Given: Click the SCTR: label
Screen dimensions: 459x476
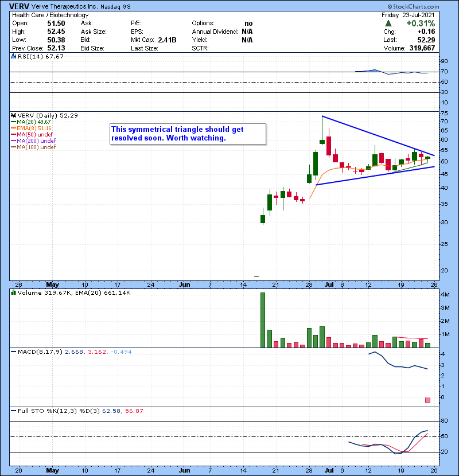Looking at the screenshot, I should tap(200, 48).
